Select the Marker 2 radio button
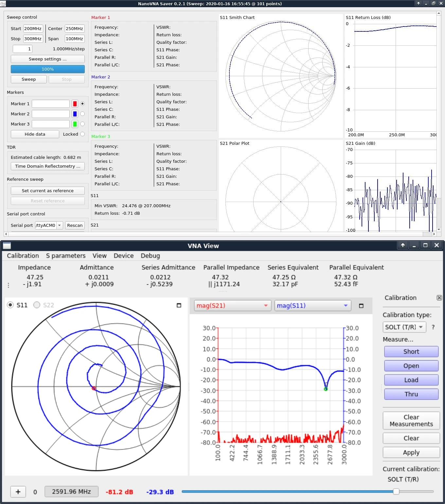 click(x=82, y=114)
